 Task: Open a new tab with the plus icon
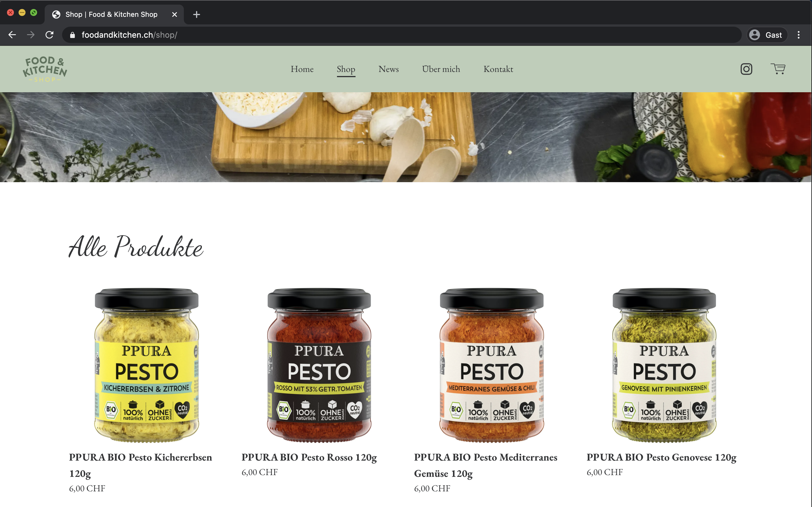pyautogui.click(x=197, y=15)
